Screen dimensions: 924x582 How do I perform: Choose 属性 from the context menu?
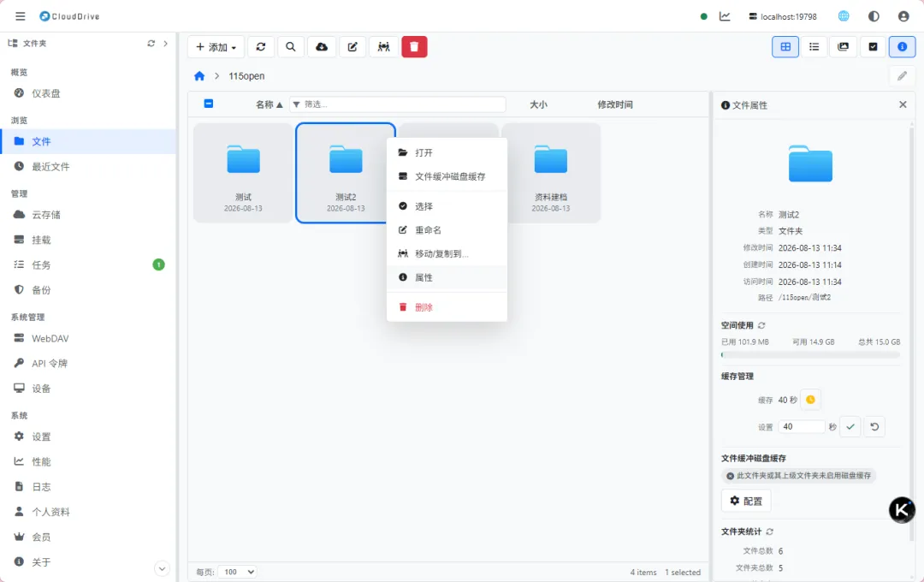tap(447, 277)
